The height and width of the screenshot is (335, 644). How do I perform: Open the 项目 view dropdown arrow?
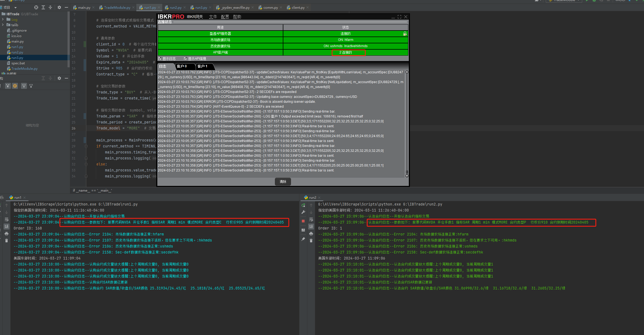tap(16, 8)
